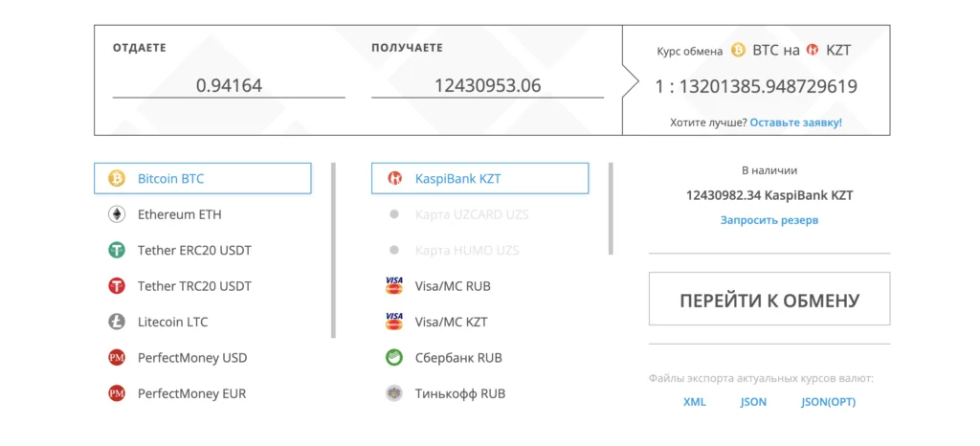Choose the Ethereum diamond icon
This screenshot has height=446, width=980.
[x=117, y=214]
